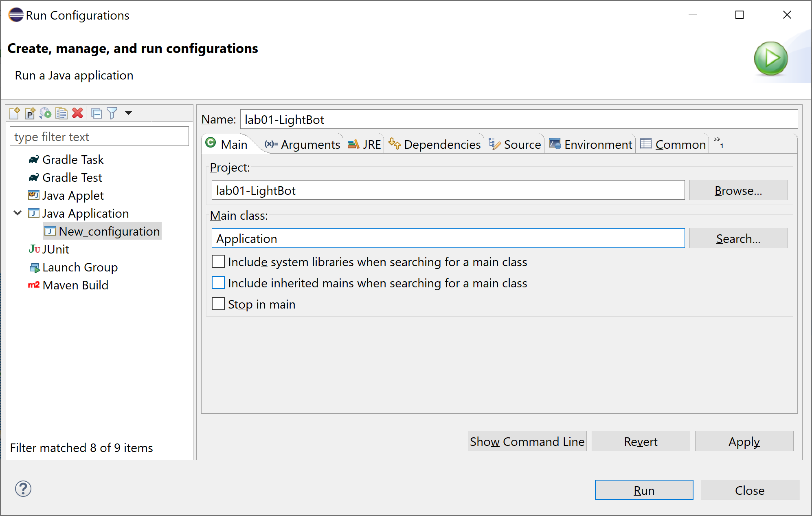Viewport: 812px width, 516px height.
Task: Click the Java Applet icon
Action: pos(34,195)
